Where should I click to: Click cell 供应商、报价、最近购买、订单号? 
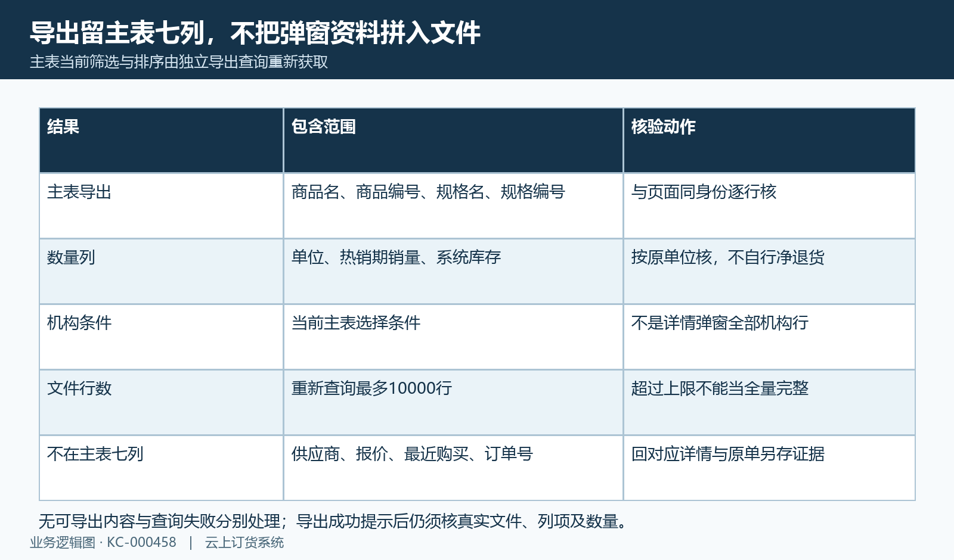tap(453, 468)
